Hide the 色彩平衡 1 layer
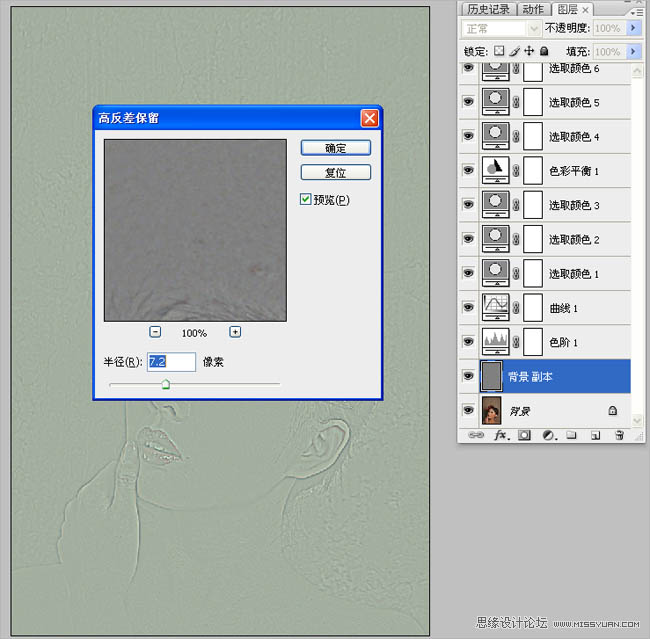 coord(468,170)
